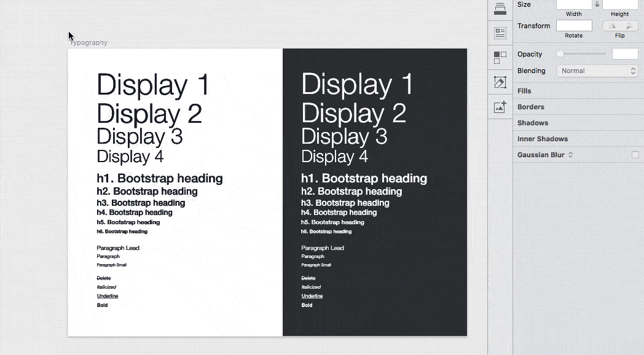Viewport: 644px width, 355px height.
Task: Open the add-image photo panel icon
Action: [x=500, y=107]
